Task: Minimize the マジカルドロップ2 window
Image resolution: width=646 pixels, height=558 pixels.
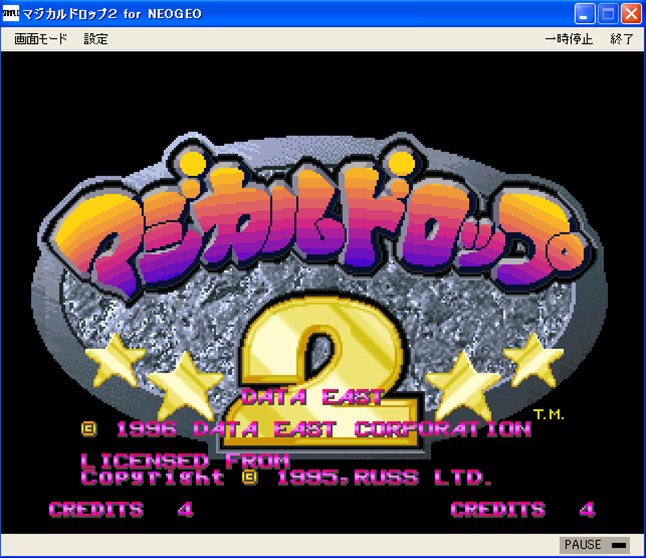Action: click(x=585, y=14)
